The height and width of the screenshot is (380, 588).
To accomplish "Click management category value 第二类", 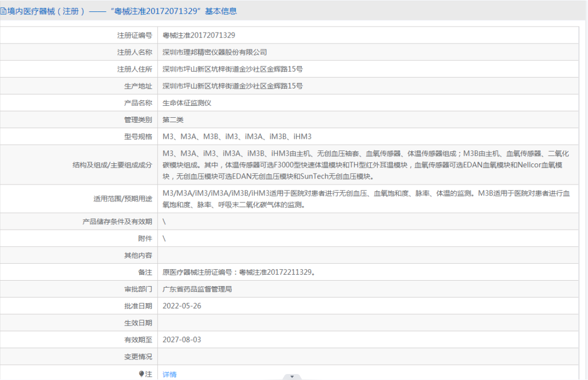I will pyautogui.click(x=173, y=119).
